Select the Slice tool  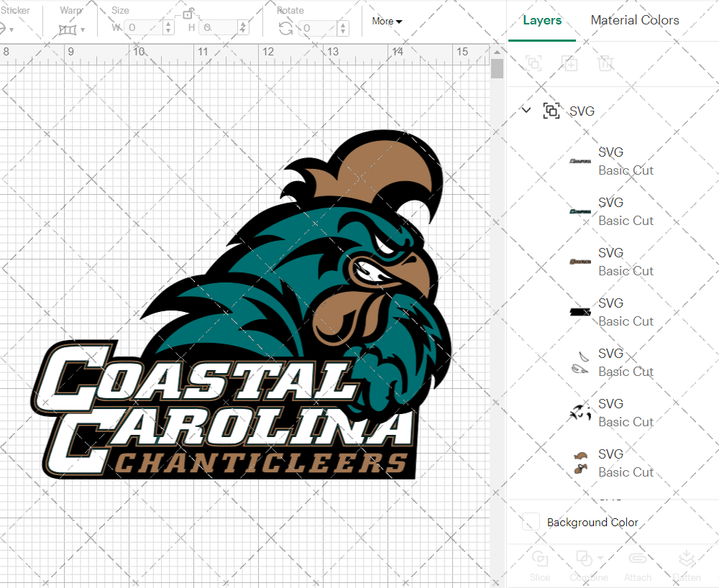539,565
